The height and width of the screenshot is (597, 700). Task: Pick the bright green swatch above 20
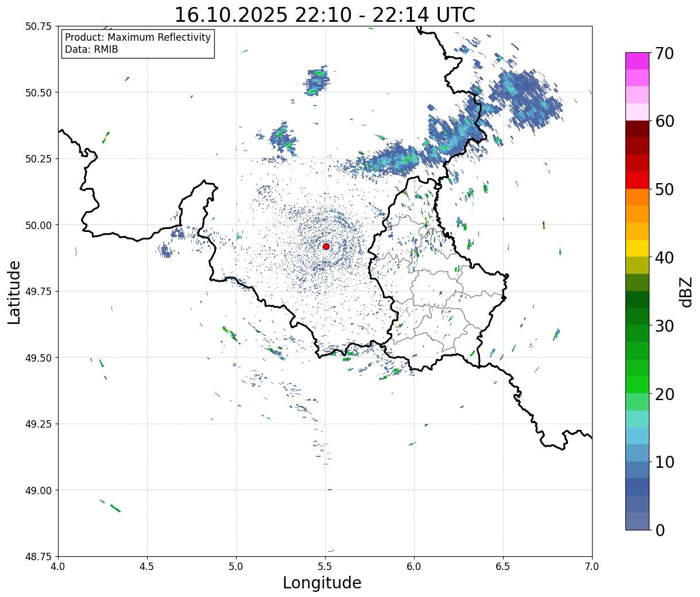pyautogui.click(x=637, y=384)
